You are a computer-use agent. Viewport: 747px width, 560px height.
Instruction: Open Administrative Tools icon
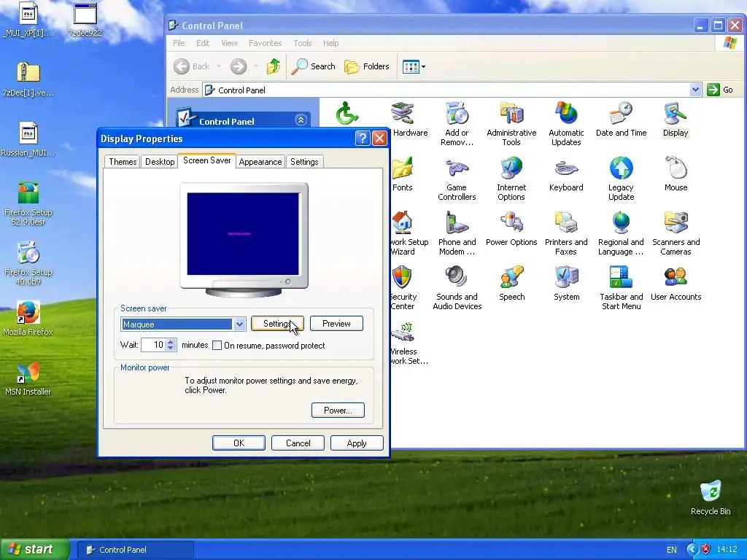511,124
